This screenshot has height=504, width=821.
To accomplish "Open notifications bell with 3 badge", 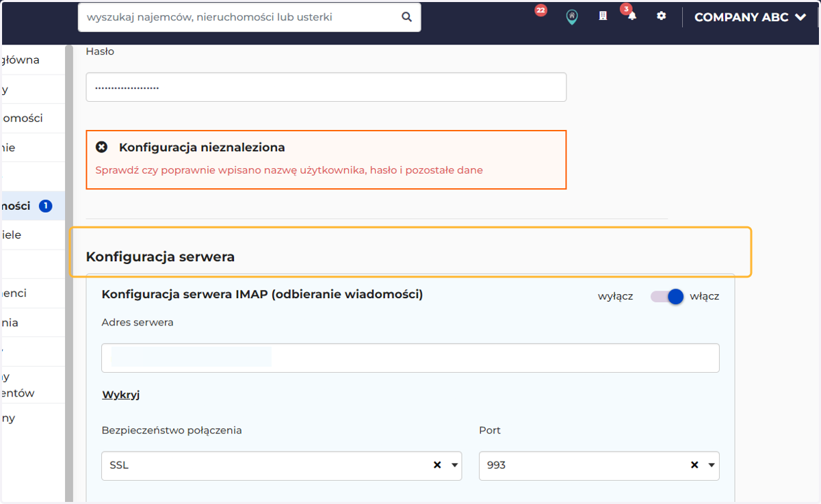I will coord(630,14).
